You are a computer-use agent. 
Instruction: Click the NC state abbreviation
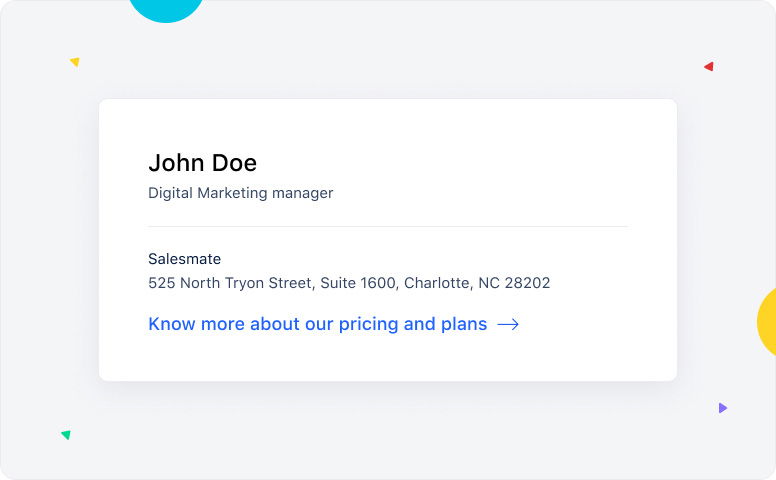[x=489, y=283]
